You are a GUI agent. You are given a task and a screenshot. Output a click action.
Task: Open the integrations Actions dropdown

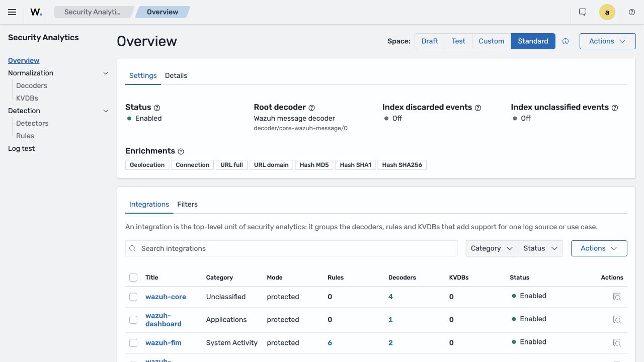point(599,248)
